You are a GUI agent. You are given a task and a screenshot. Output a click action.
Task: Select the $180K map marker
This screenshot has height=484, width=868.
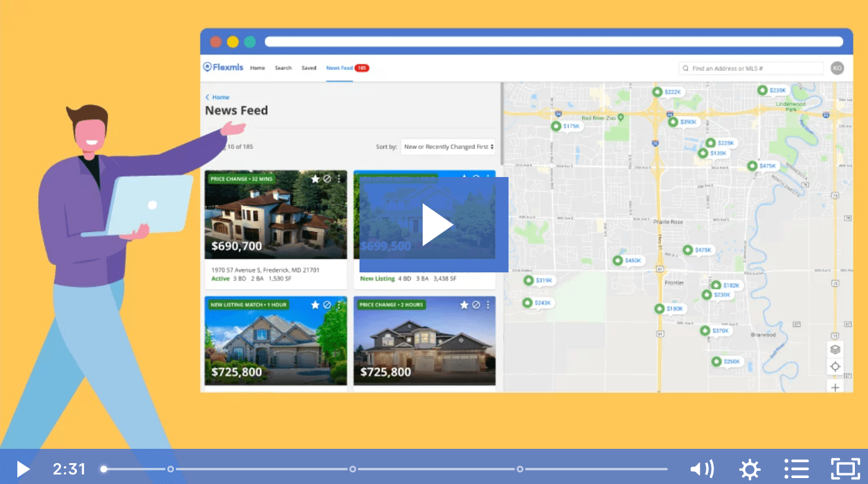point(669,309)
